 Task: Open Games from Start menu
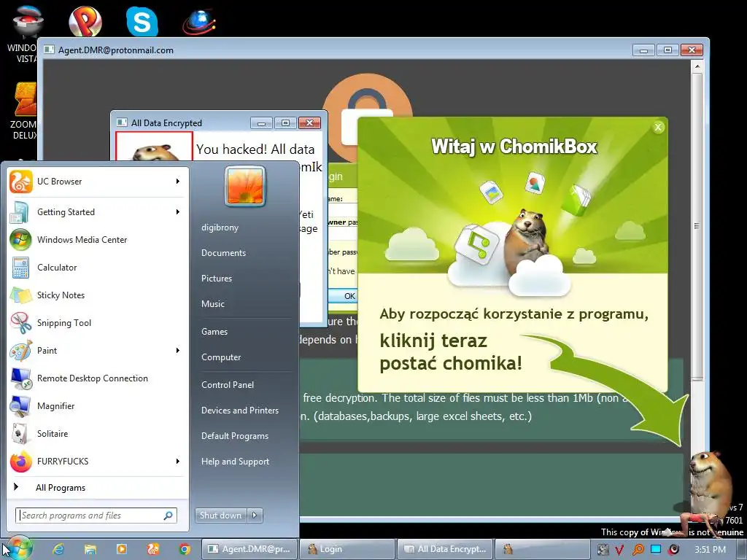click(214, 332)
